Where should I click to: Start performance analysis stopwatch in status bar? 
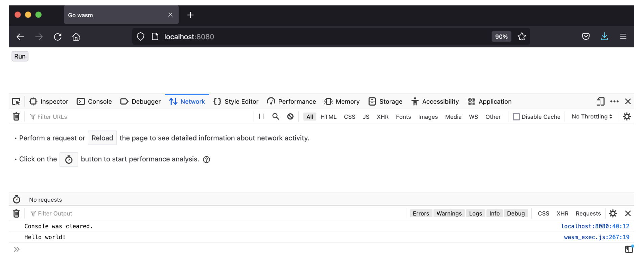tap(17, 200)
